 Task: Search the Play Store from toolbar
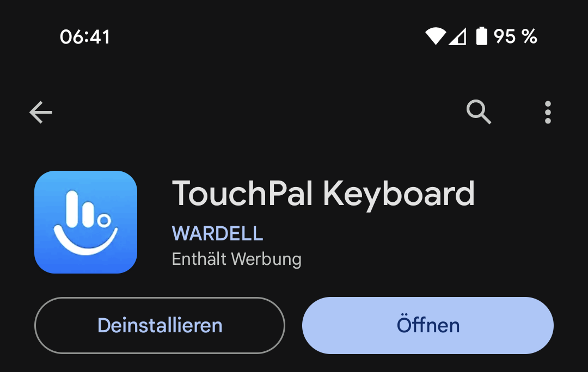coord(479,111)
